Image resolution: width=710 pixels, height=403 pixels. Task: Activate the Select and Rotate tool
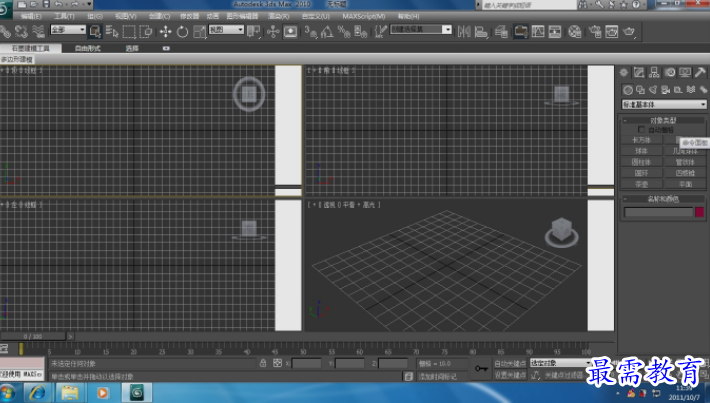click(x=182, y=31)
